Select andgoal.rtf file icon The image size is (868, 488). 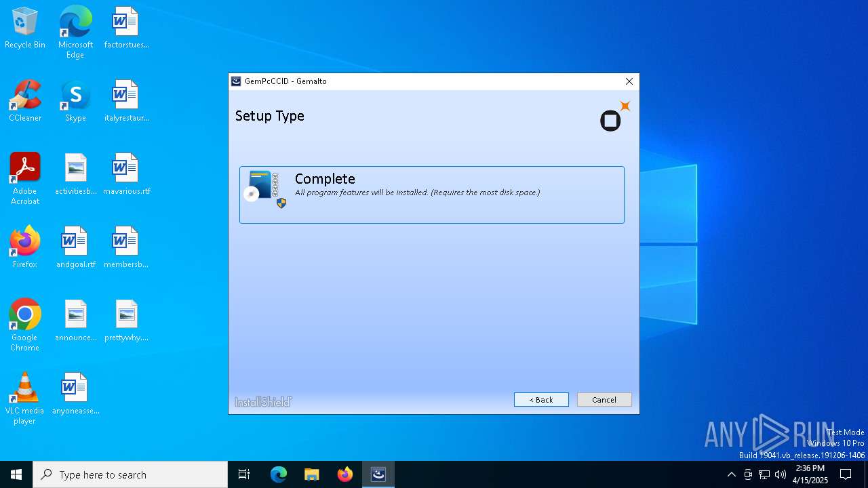tap(75, 248)
